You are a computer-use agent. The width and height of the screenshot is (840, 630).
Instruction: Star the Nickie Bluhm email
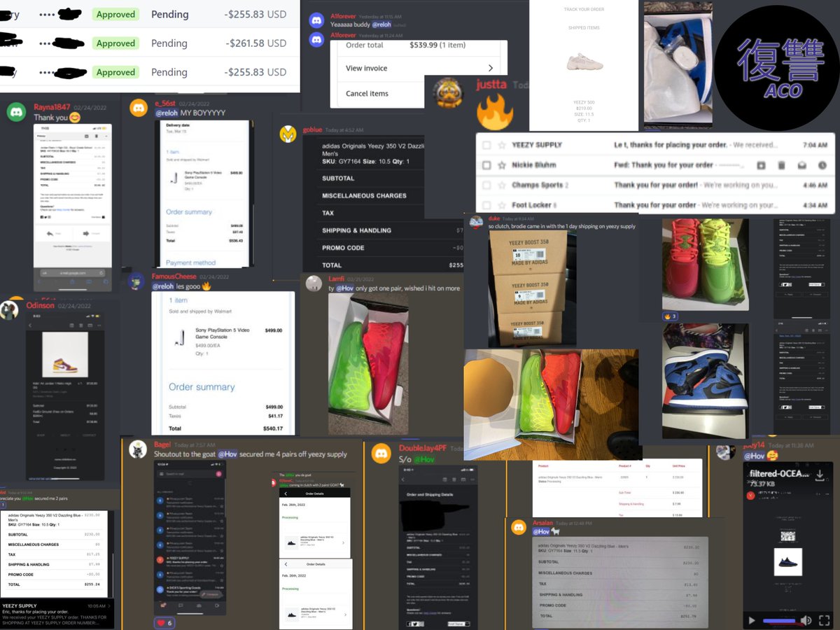[501, 165]
